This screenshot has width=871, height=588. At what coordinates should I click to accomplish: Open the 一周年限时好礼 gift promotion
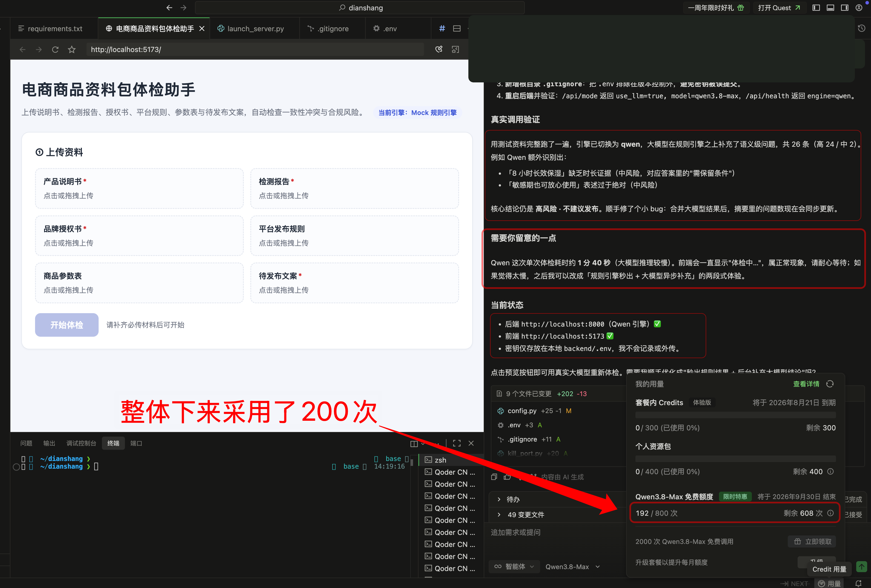pyautogui.click(x=716, y=7)
